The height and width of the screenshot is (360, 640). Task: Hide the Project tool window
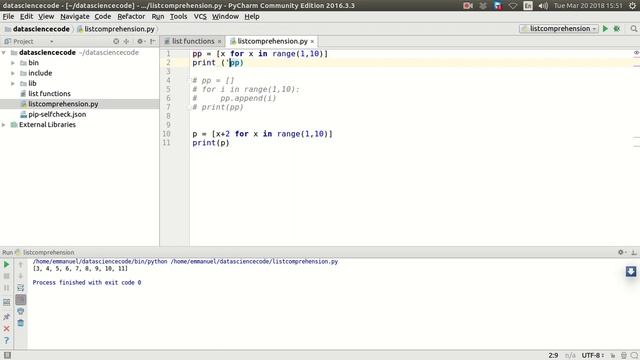(x=153, y=41)
